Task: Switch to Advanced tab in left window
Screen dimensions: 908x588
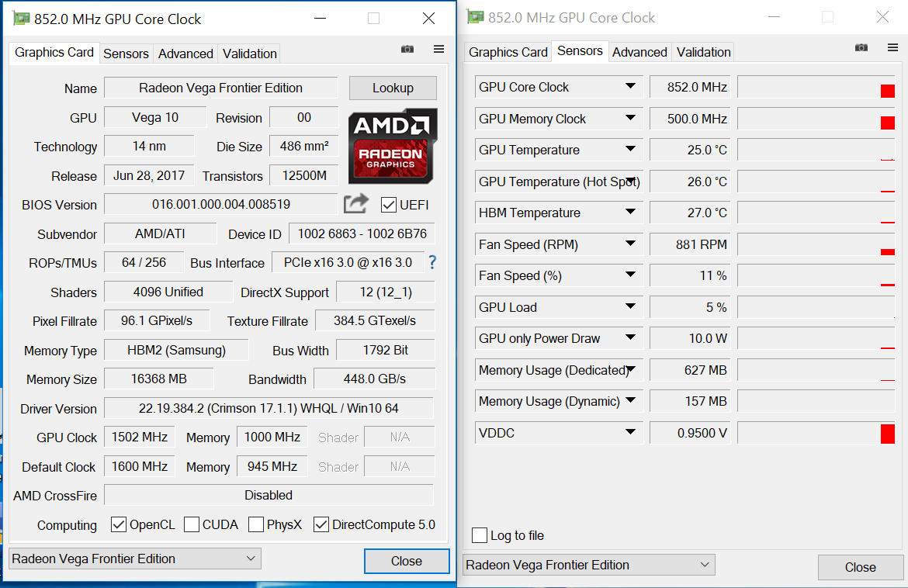Action: click(185, 54)
